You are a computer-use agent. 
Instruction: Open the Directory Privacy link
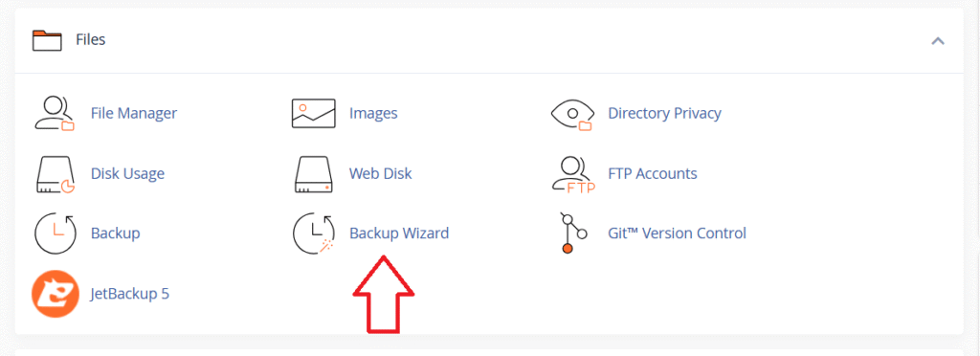[x=664, y=114]
